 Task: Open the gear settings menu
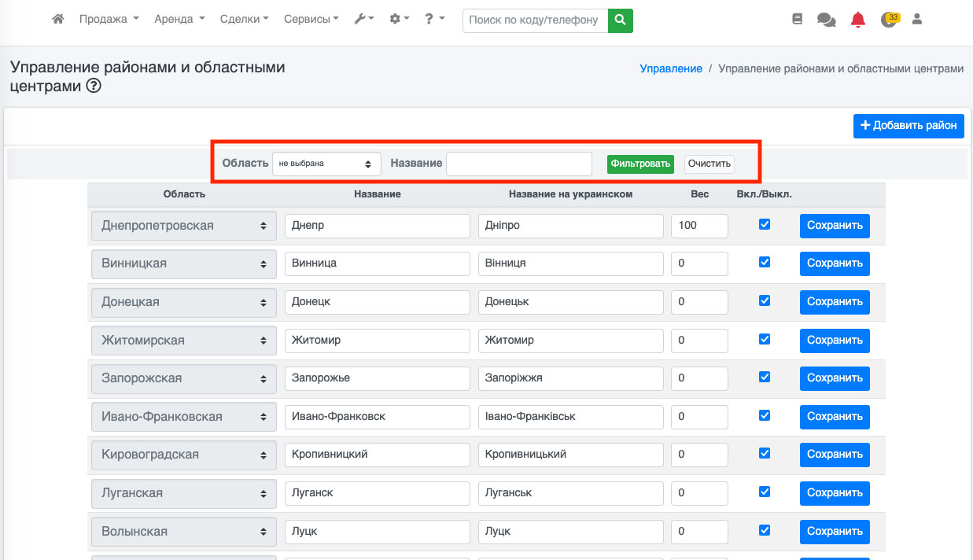[399, 20]
